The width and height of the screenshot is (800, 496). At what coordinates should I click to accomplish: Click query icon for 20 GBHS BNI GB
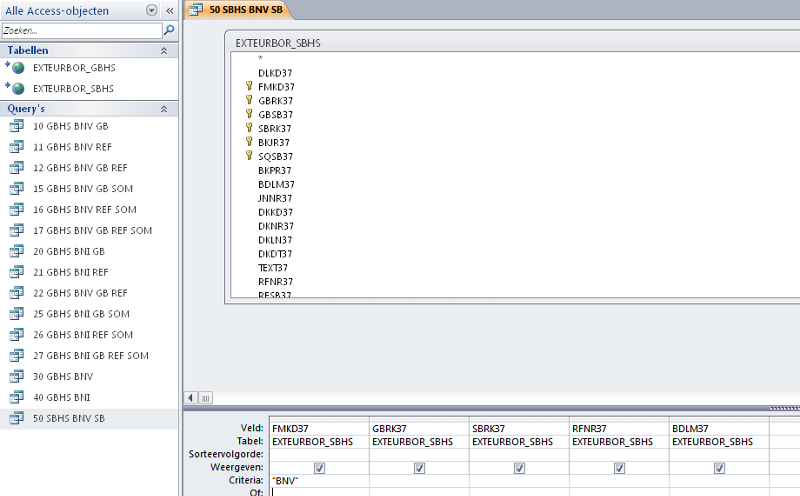17,252
